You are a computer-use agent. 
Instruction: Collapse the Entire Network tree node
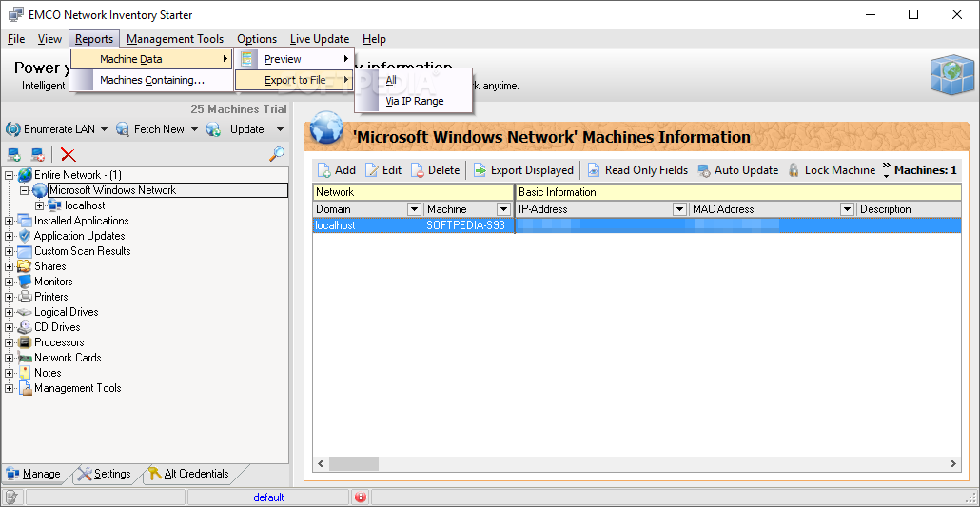tap(9, 175)
